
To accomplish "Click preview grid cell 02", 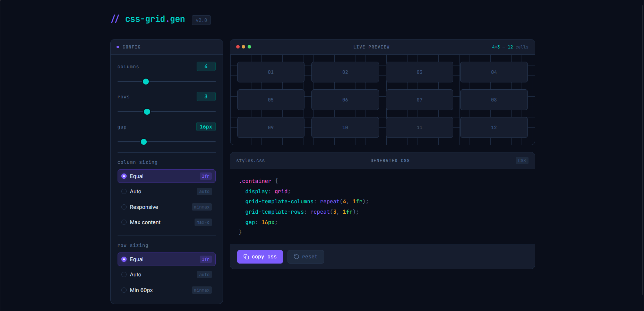I will pos(345,72).
